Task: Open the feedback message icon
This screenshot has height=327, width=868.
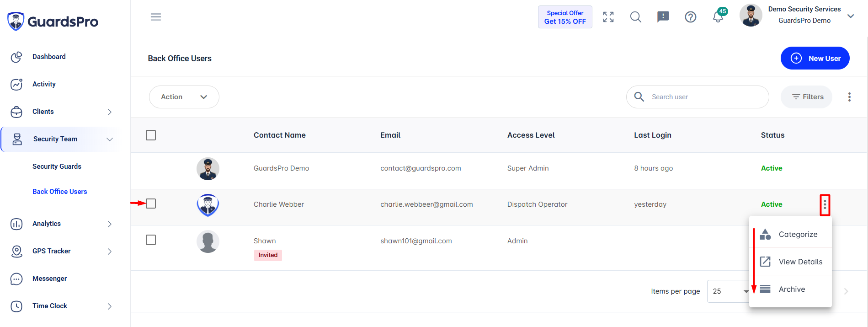Action: pyautogui.click(x=663, y=17)
